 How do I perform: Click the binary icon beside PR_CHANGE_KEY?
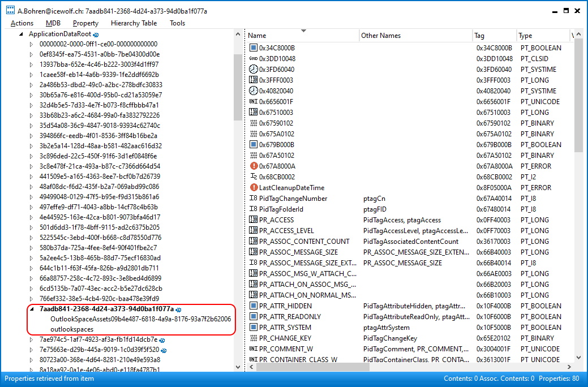point(254,338)
